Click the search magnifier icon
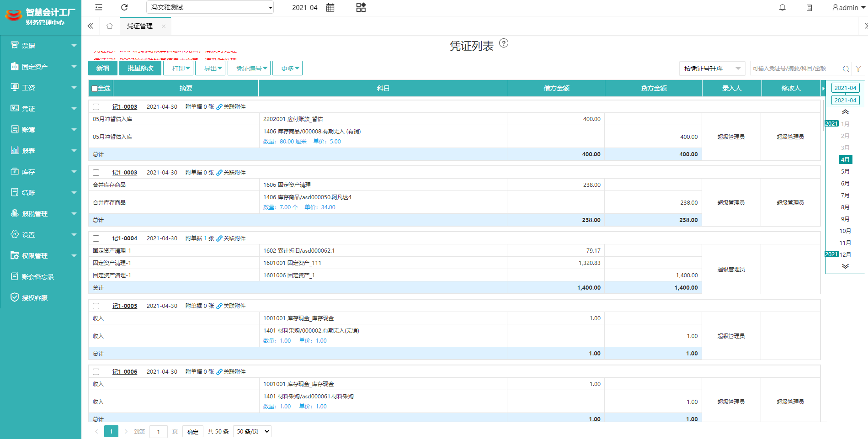The height and width of the screenshot is (439, 868). coord(846,69)
